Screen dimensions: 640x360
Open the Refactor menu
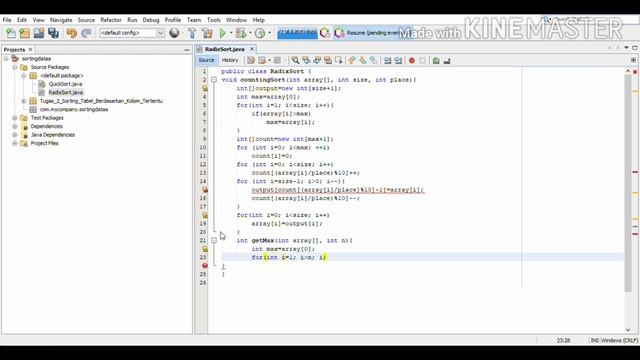coord(111,20)
